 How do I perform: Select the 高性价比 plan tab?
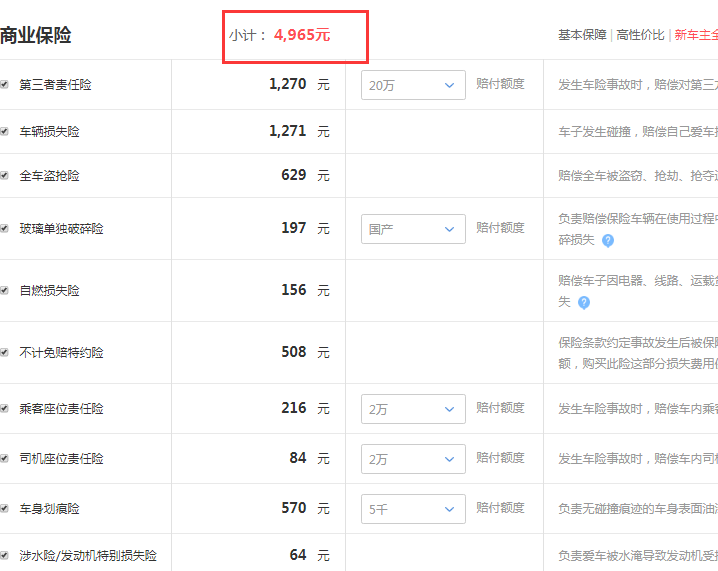coord(640,35)
